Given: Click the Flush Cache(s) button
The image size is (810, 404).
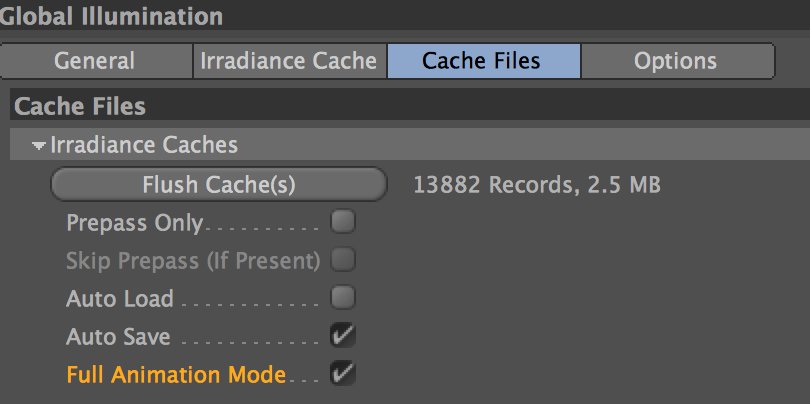Looking at the screenshot, I should [x=219, y=184].
